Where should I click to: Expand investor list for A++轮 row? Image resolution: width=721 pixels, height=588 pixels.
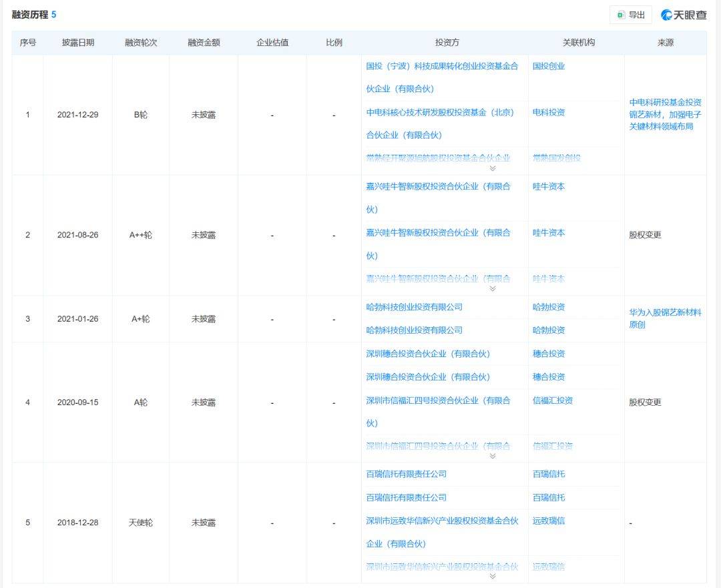pyautogui.click(x=493, y=288)
